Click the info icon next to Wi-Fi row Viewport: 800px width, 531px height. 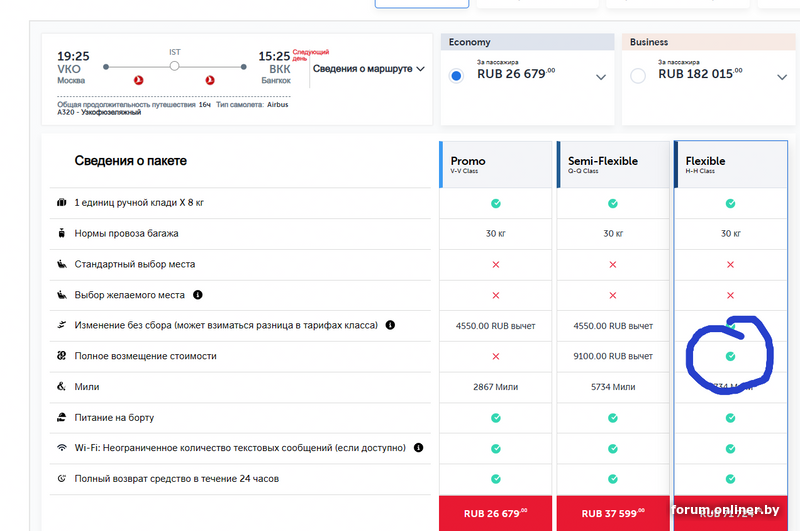click(x=418, y=448)
